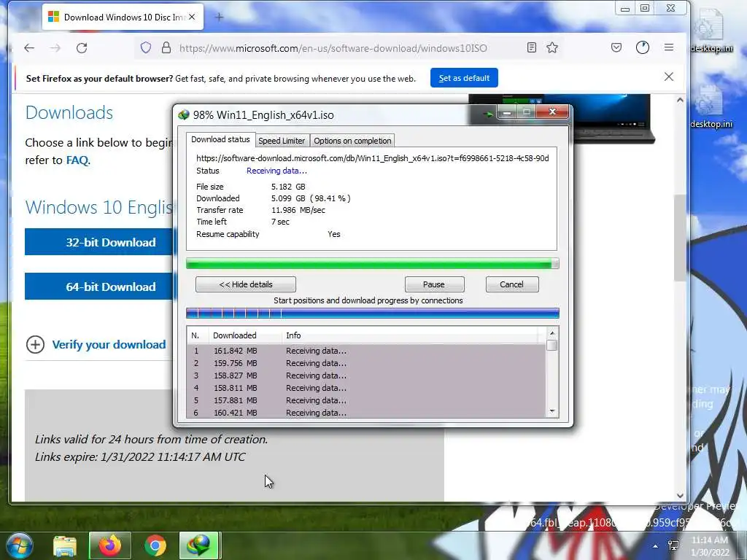Click the Set as default button
Viewport: 747px width, 560px height.
[x=464, y=77]
